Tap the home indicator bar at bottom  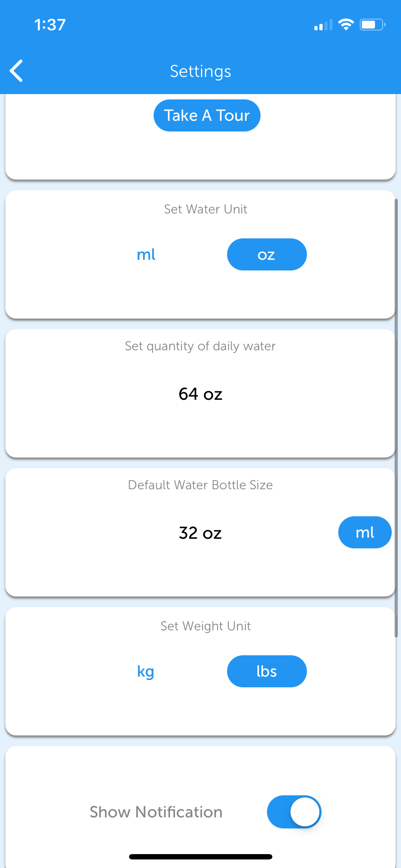(x=200, y=857)
